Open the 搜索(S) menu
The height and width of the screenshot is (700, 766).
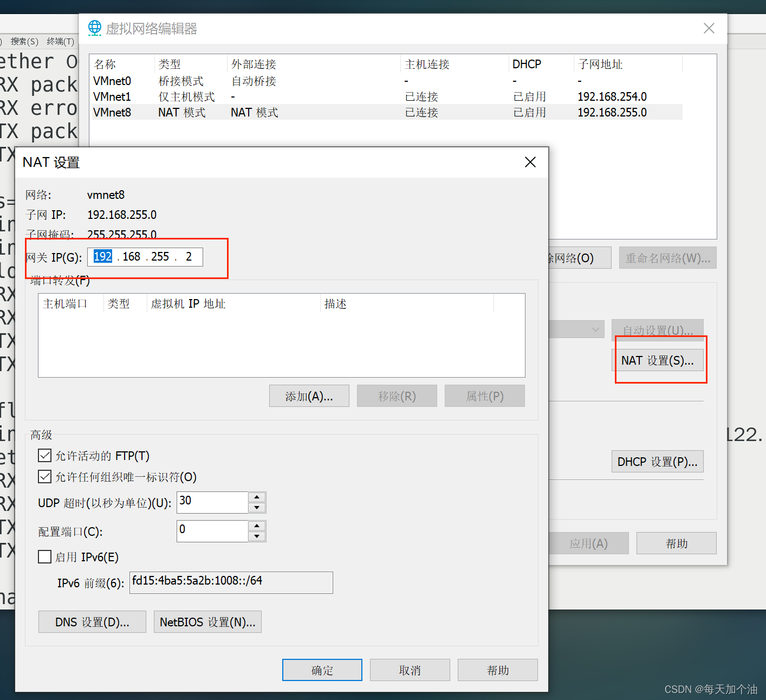(x=24, y=41)
